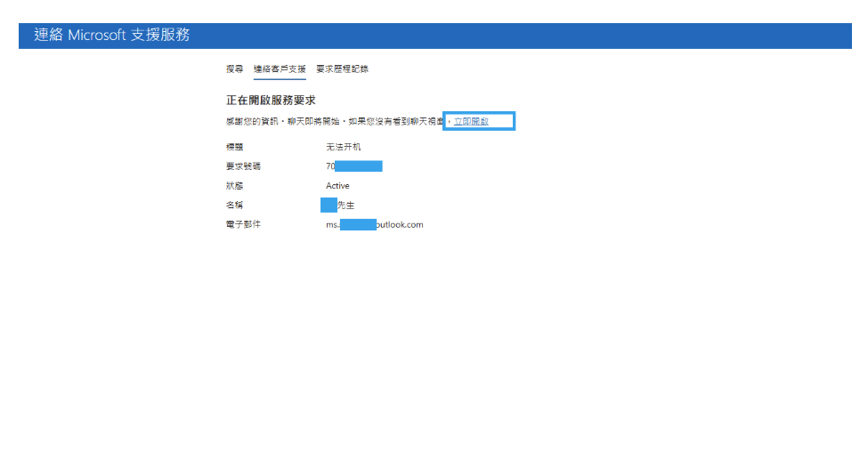Click the 標題 label
This screenshot has height=460, width=868.
pos(234,147)
